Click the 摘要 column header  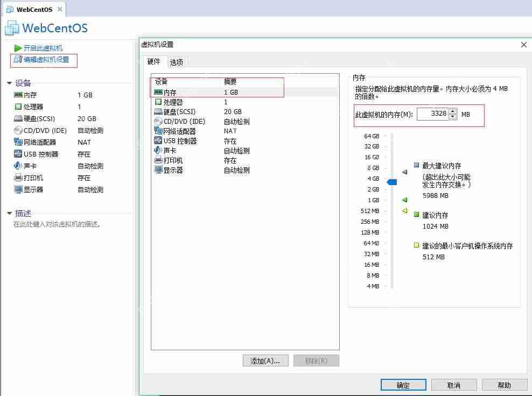[x=230, y=81]
